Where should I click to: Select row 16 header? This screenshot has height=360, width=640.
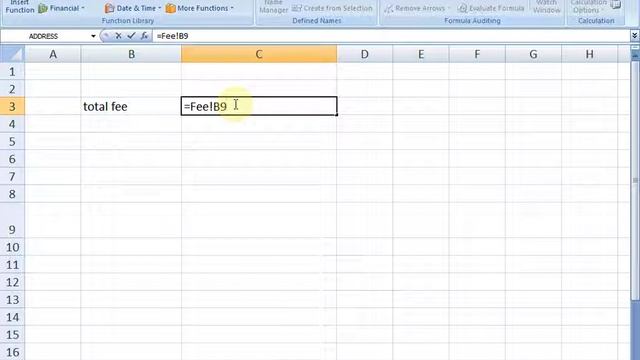(x=12, y=352)
